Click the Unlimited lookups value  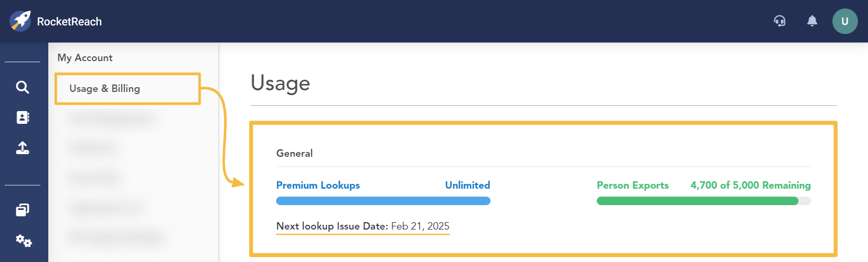click(468, 185)
